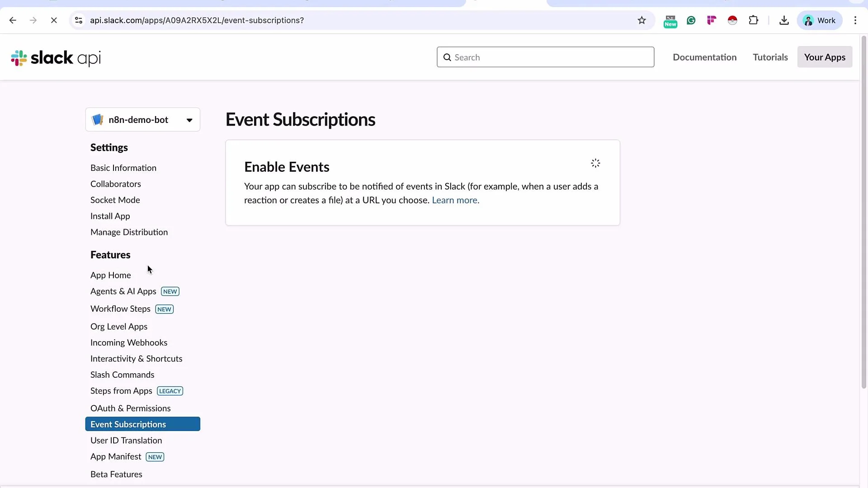Click the n8n-demo-bot app icon
The width and height of the screenshot is (868, 488).
pyautogui.click(x=97, y=120)
